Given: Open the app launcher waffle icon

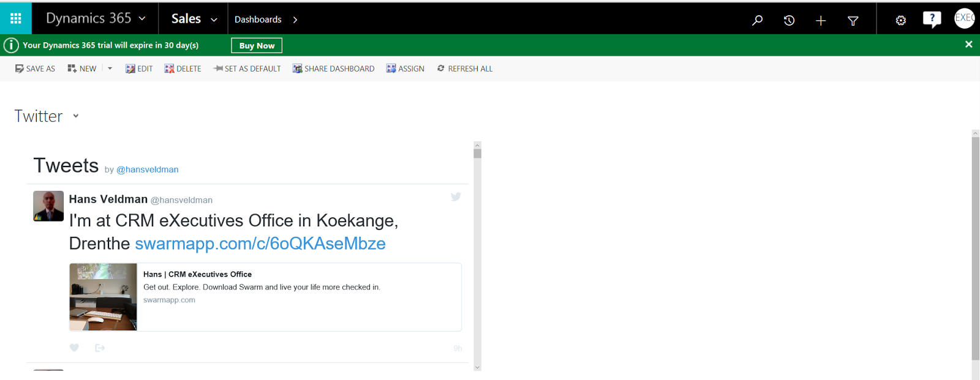Looking at the screenshot, I should (16, 19).
